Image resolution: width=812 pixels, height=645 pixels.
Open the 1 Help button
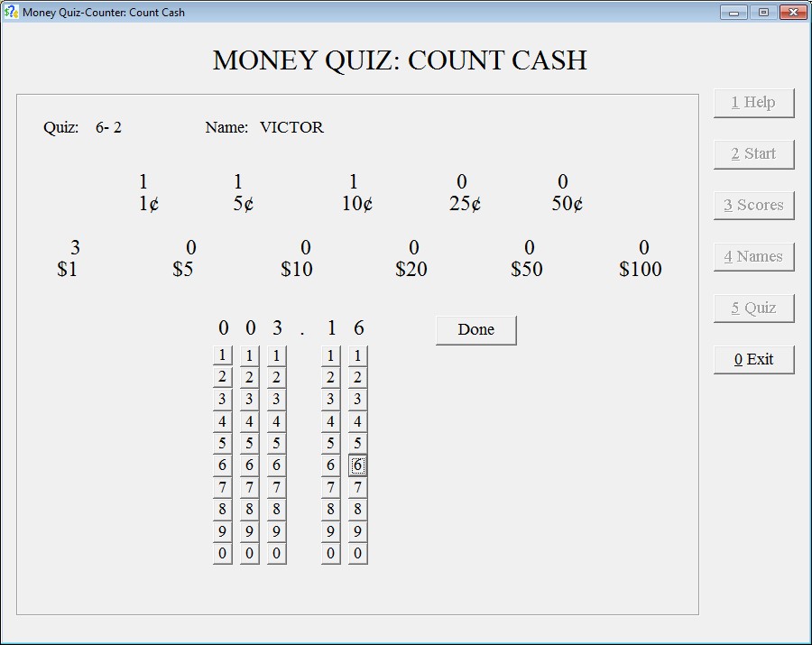753,103
